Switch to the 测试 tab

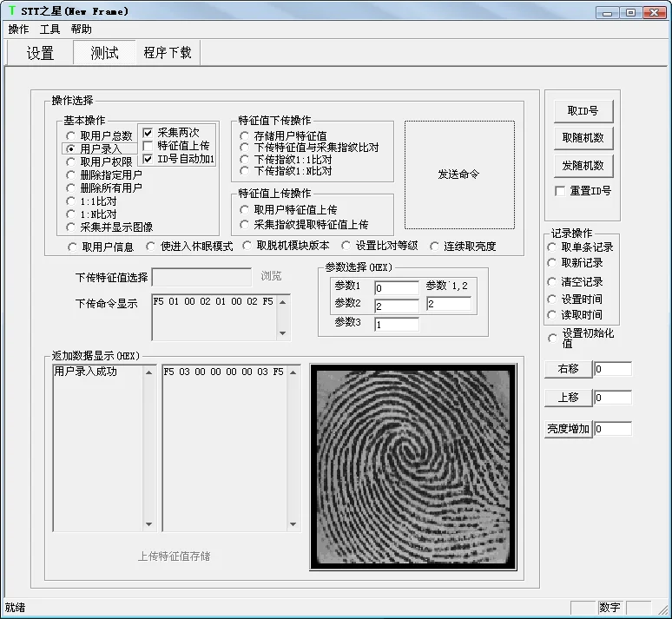point(104,53)
